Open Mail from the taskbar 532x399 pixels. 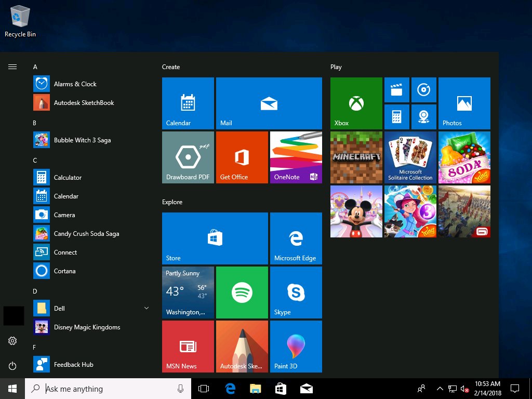(306, 389)
